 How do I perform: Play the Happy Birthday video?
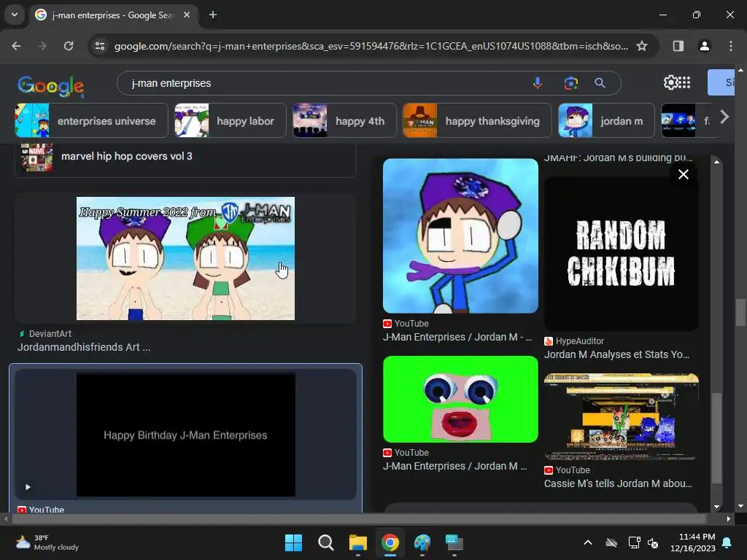pos(28,486)
